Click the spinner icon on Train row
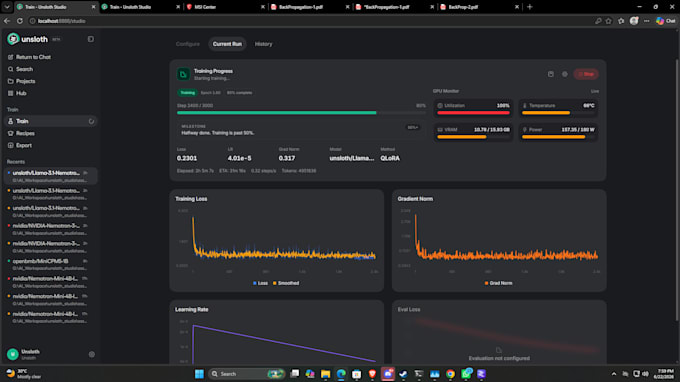Image resolution: width=680 pixels, height=382 pixels. pyautogui.click(x=91, y=121)
